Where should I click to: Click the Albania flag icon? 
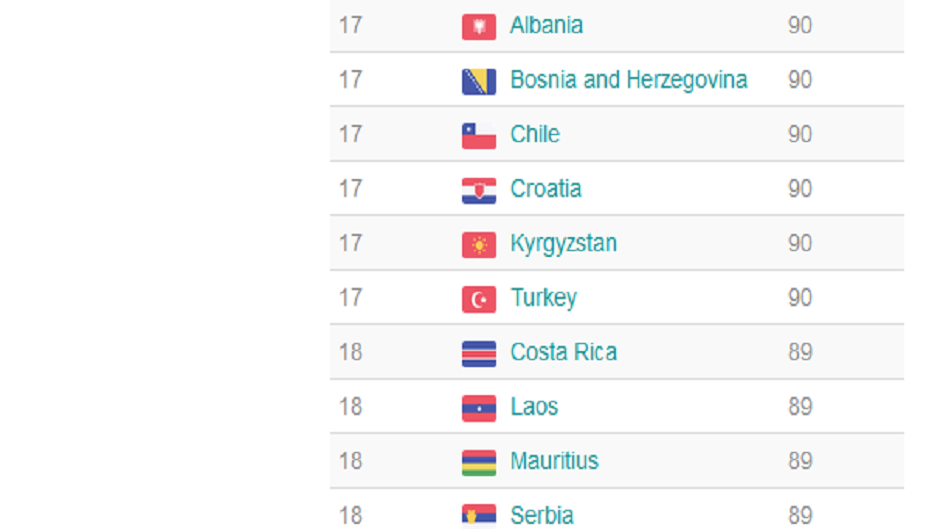click(x=479, y=27)
